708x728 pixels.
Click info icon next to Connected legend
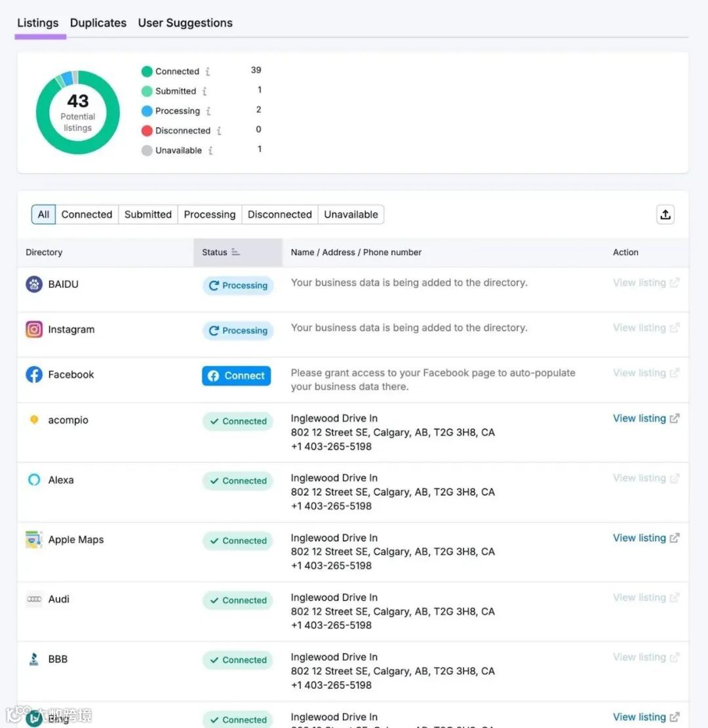point(207,71)
